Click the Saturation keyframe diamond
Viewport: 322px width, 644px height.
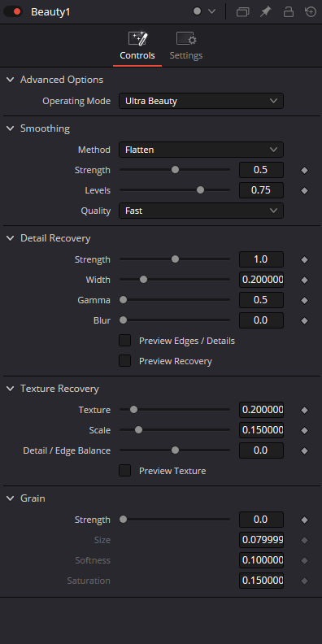(x=304, y=581)
